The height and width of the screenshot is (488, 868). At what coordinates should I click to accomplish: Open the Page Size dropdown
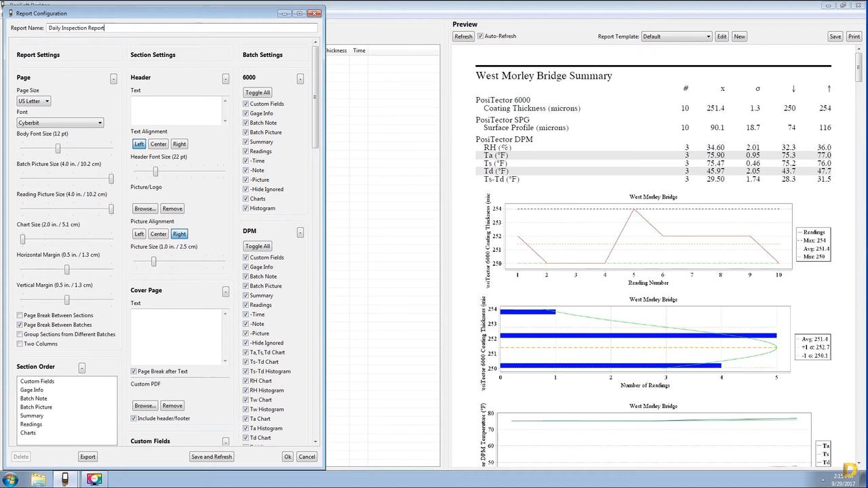34,101
